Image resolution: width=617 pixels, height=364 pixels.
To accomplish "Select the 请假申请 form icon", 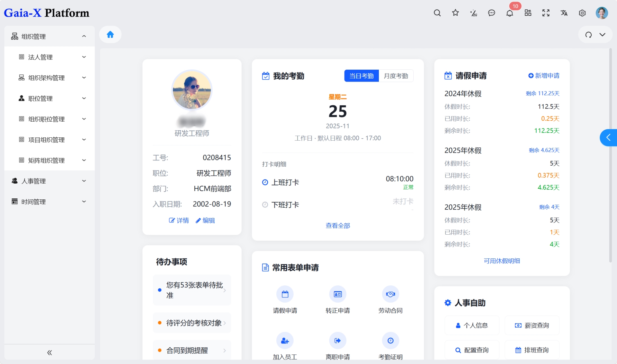I will [x=285, y=294].
